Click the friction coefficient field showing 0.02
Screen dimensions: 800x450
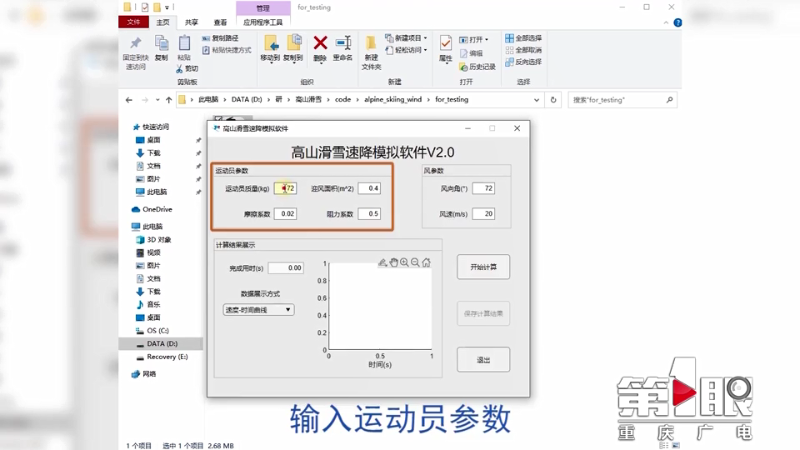(285, 214)
